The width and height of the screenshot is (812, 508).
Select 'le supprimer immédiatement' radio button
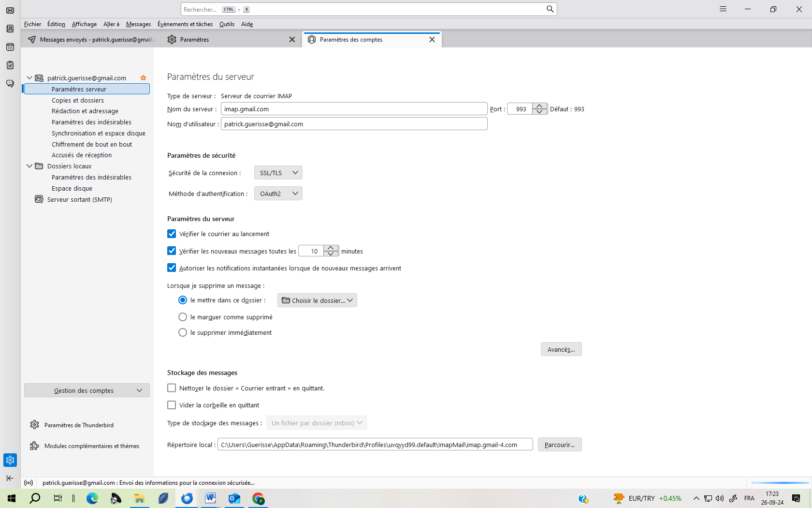(x=183, y=332)
